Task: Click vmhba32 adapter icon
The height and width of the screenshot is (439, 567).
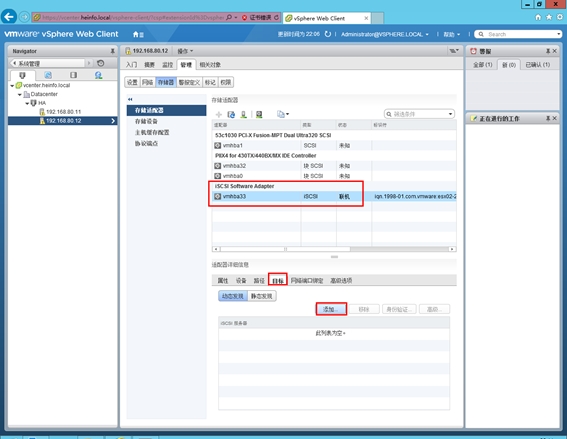Action: tap(218, 166)
